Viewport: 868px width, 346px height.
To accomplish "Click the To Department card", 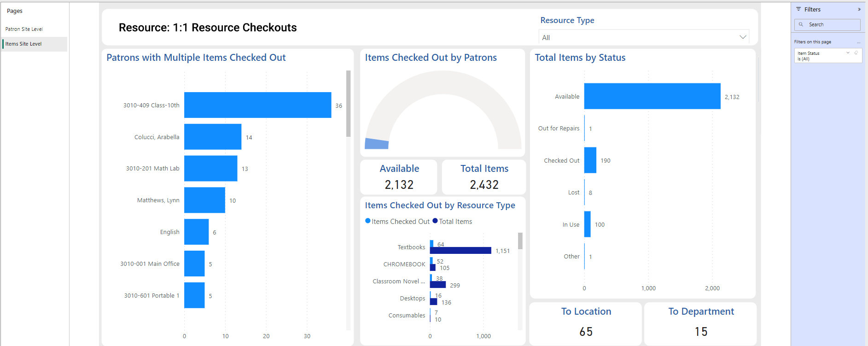I will [700, 323].
